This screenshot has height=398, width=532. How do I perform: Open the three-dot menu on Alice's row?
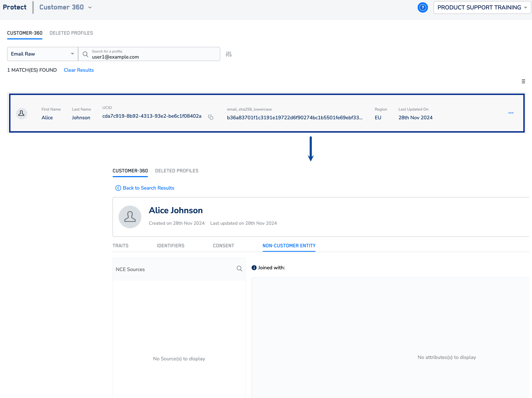point(511,113)
